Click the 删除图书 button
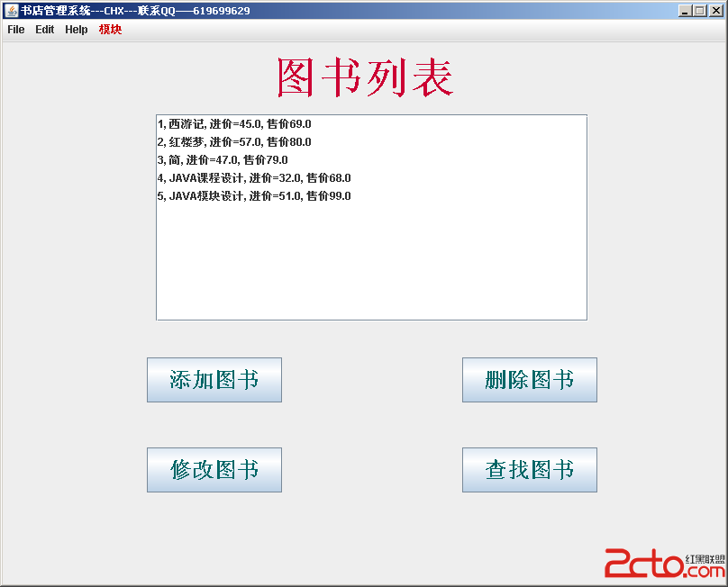Screen dimensions: 728x587 (x=530, y=380)
